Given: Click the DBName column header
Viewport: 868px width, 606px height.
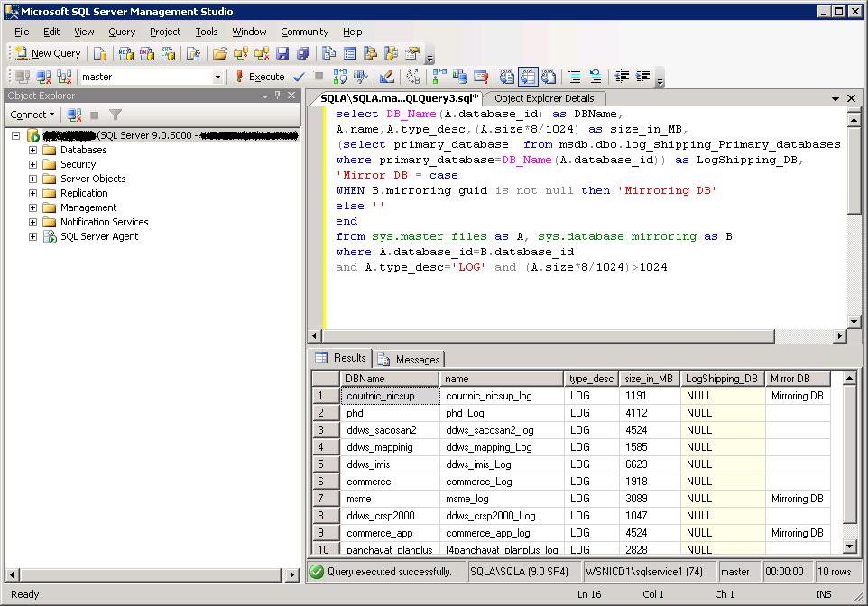Looking at the screenshot, I should click(x=389, y=379).
